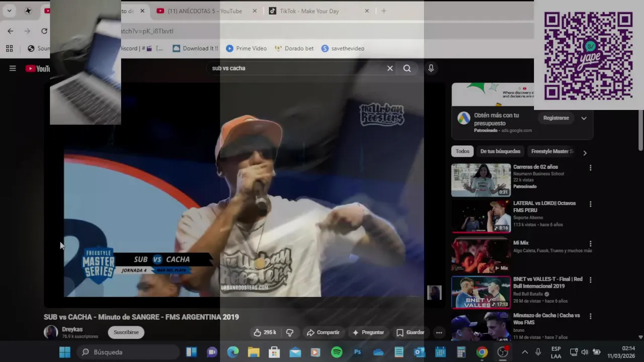
Task: Open options menu for Mi Mix
Action: [590, 244]
